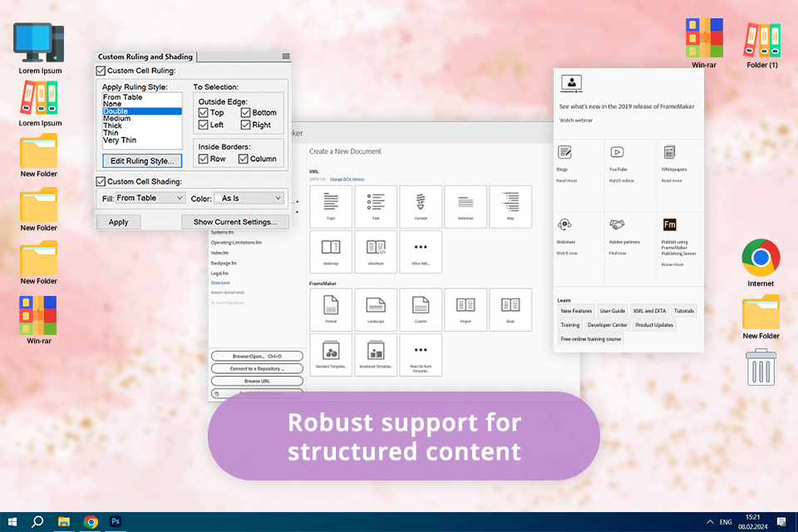Viewport: 798px width, 532px height.
Task: Click Show Current Settings button
Action: (x=235, y=222)
